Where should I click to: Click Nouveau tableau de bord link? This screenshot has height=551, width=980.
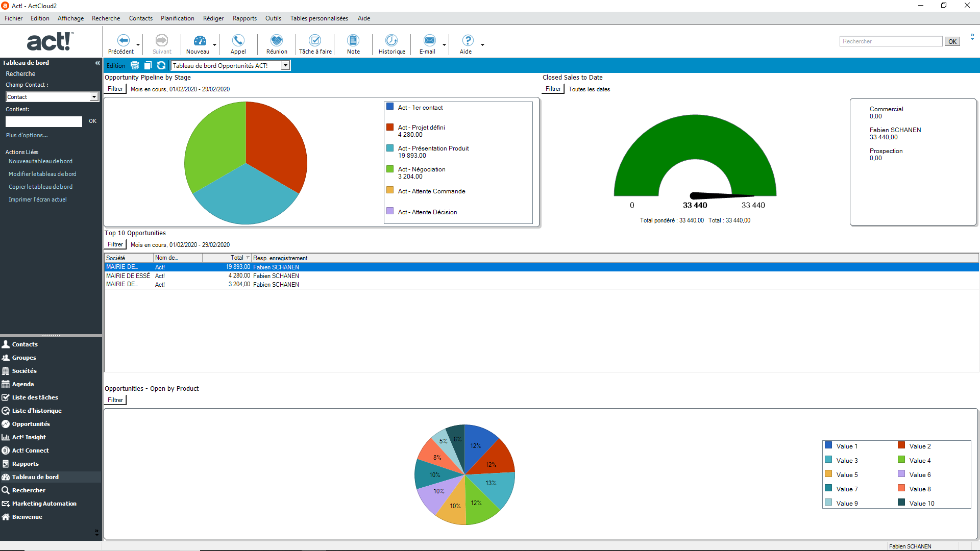[x=40, y=161]
